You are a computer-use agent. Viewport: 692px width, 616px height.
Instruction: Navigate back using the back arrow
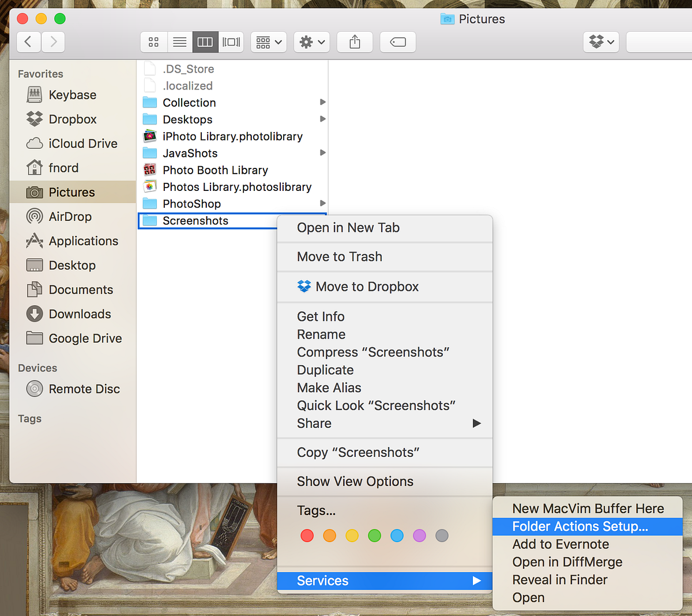(28, 42)
